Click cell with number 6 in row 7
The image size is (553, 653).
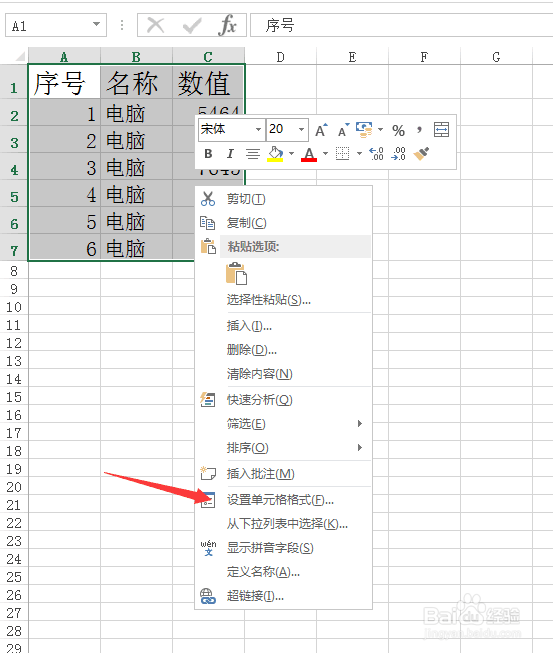click(64, 248)
